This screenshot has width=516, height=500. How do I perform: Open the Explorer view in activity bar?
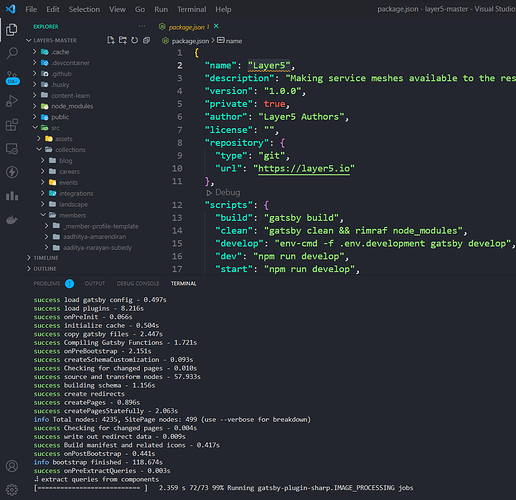pyautogui.click(x=12, y=30)
